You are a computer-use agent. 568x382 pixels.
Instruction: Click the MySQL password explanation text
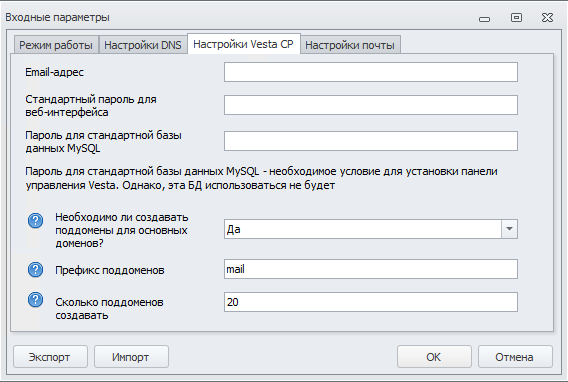pos(261,178)
